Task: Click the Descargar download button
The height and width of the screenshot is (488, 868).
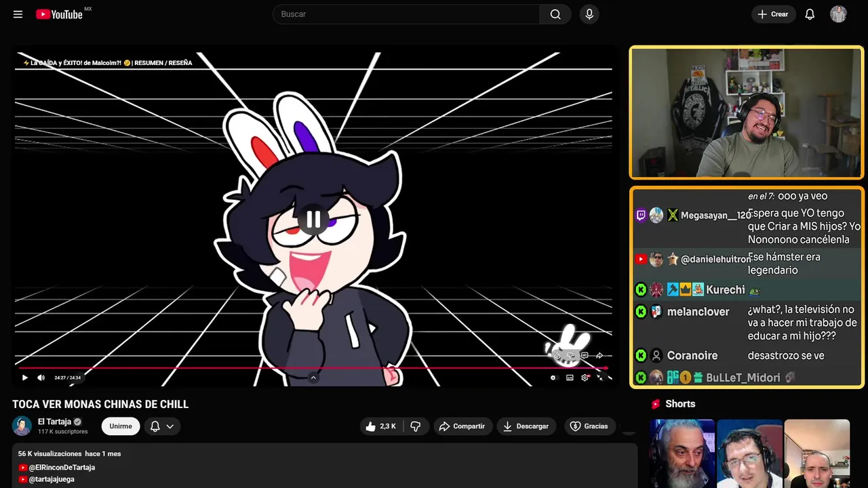Action: coord(526,426)
